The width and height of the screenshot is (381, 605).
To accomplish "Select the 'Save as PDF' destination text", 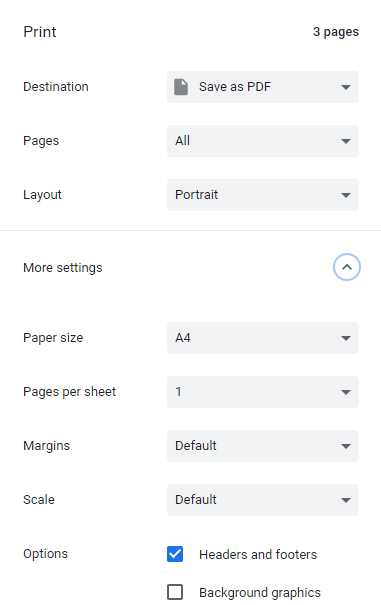I will coord(235,87).
